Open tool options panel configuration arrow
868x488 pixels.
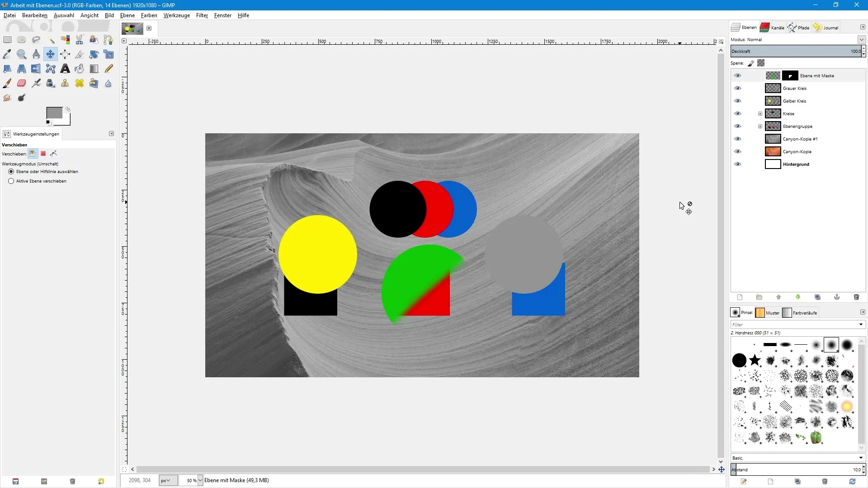(x=111, y=134)
